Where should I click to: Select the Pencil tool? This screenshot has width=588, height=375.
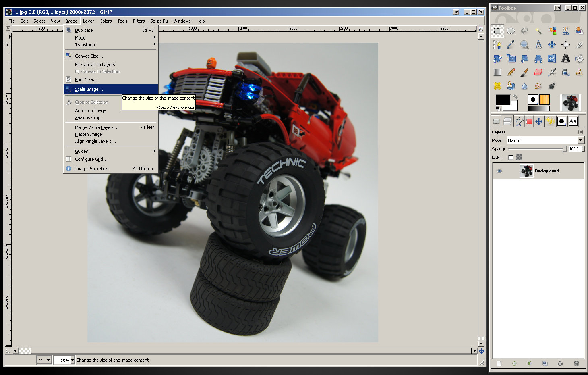(x=511, y=72)
